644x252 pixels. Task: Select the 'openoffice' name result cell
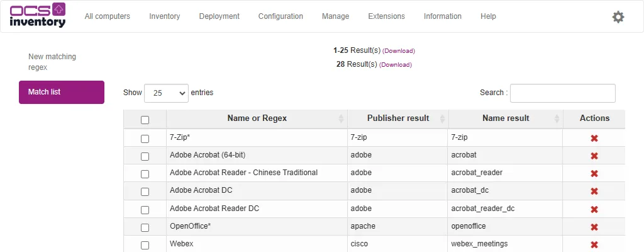tap(506, 226)
